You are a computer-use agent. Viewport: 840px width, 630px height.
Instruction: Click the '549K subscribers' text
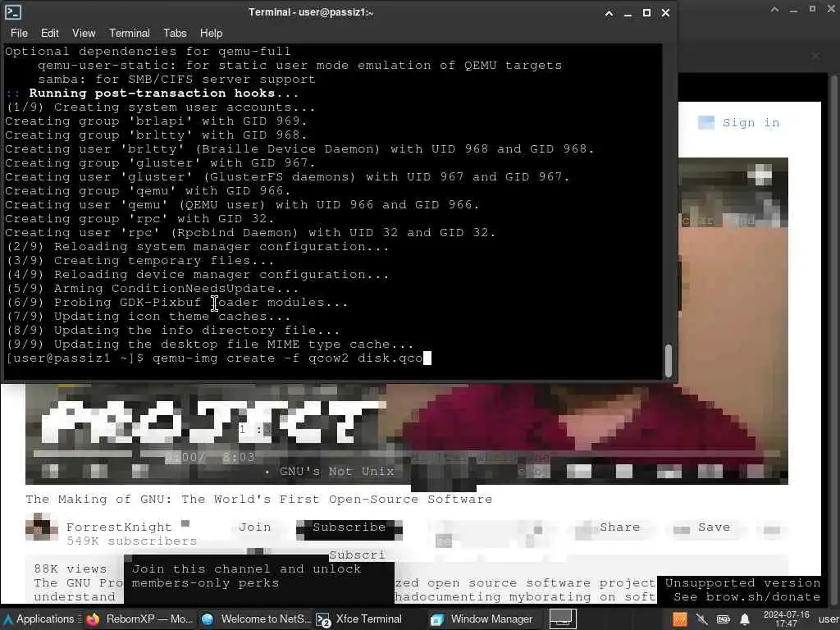132,541
